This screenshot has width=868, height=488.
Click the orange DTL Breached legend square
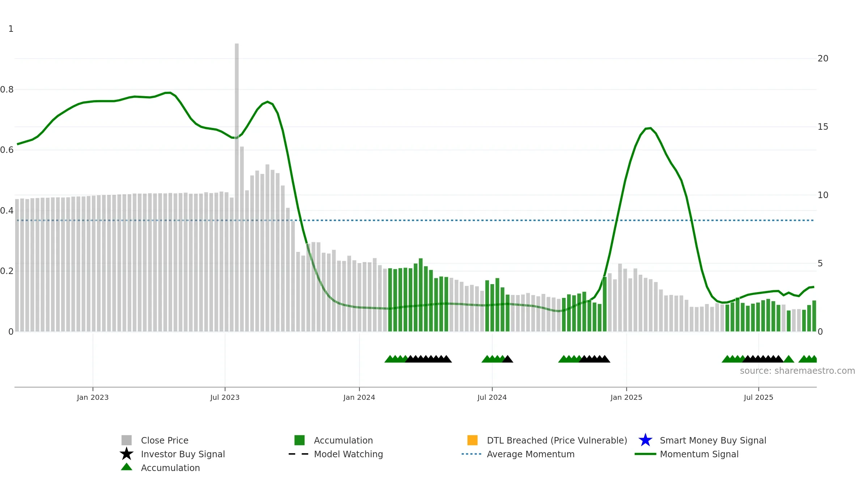point(472,440)
